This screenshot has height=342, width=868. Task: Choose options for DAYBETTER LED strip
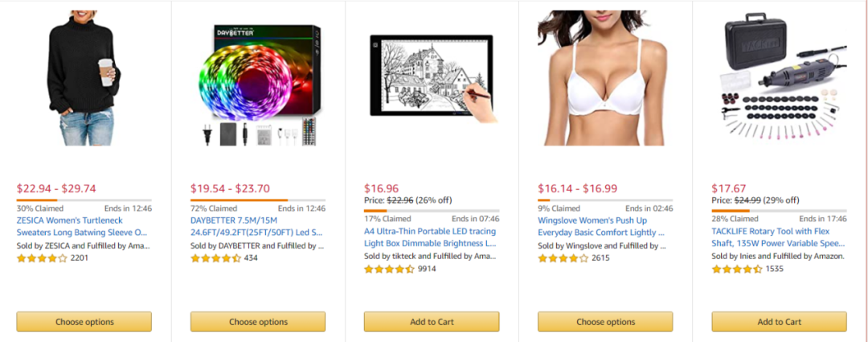click(258, 322)
